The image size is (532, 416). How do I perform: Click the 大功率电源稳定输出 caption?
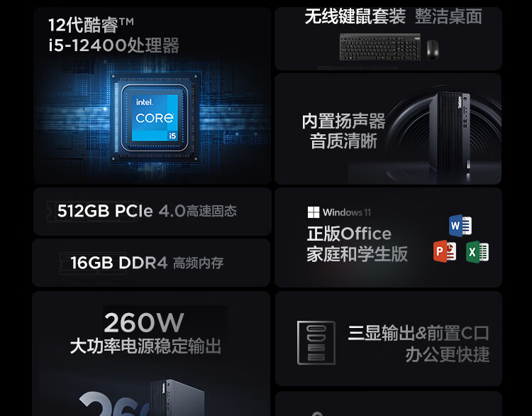[x=145, y=346]
